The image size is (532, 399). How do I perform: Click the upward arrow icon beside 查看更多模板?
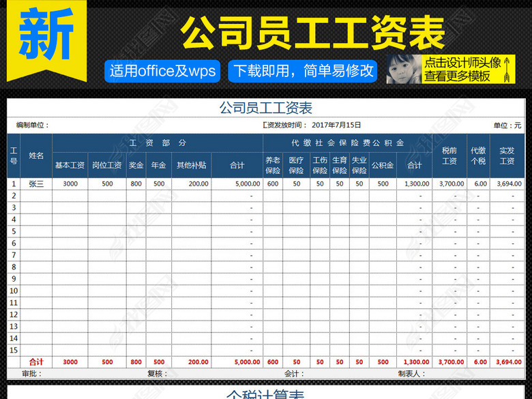coord(507,70)
